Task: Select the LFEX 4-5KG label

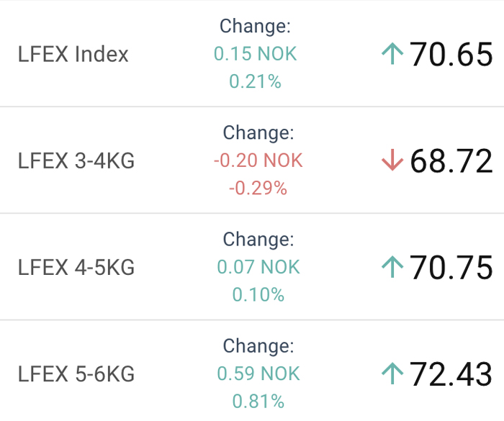Action: coord(76,268)
